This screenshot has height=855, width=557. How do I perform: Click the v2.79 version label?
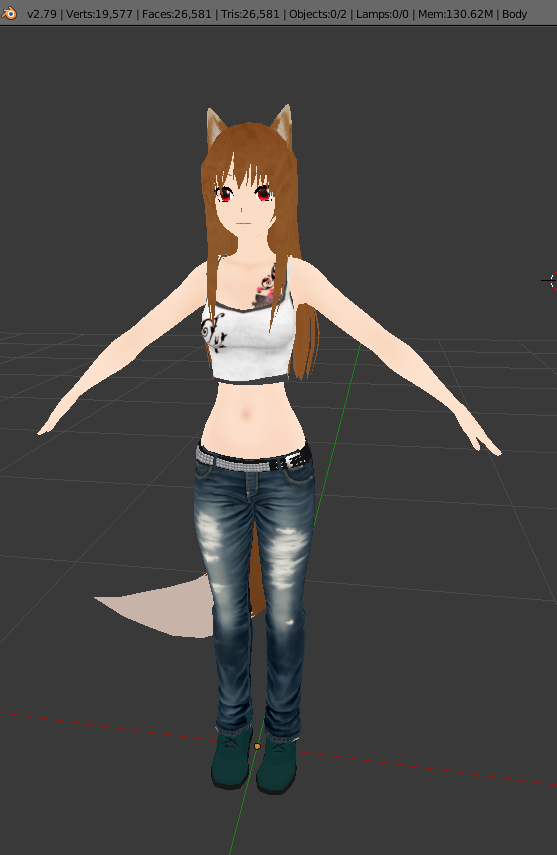pyautogui.click(x=42, y=14)
